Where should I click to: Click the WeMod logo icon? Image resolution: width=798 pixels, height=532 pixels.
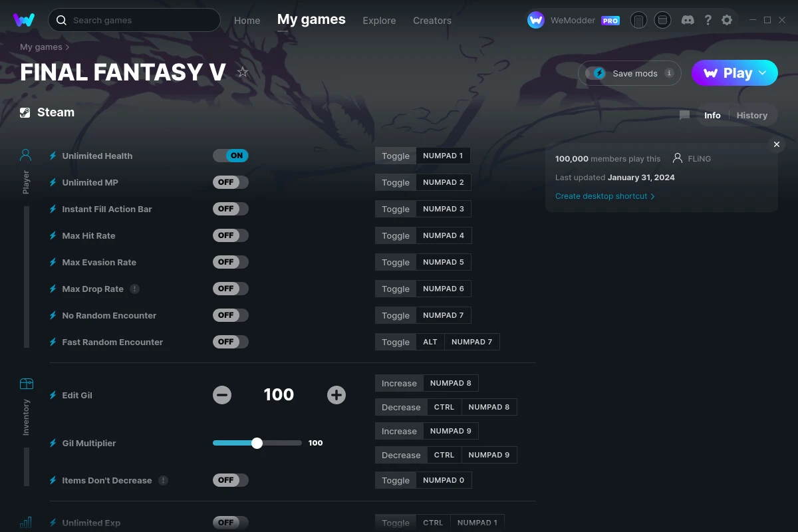coord(24,20)
